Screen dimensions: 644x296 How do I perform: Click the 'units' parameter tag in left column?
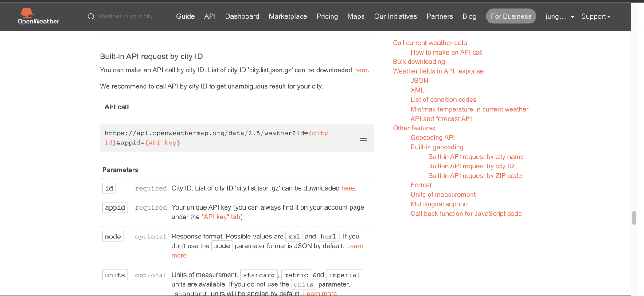click(115, 275)
